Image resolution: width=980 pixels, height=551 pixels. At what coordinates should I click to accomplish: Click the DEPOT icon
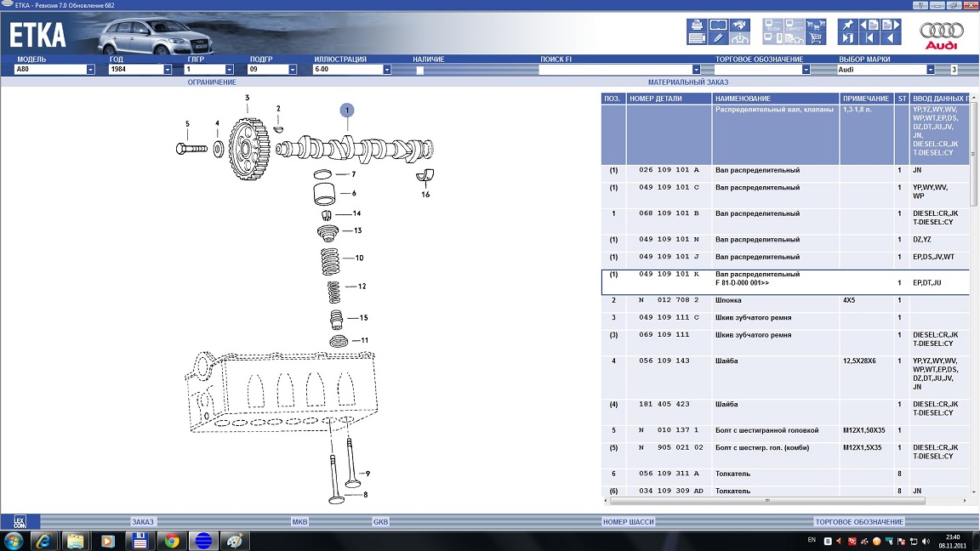click(795, 25)
